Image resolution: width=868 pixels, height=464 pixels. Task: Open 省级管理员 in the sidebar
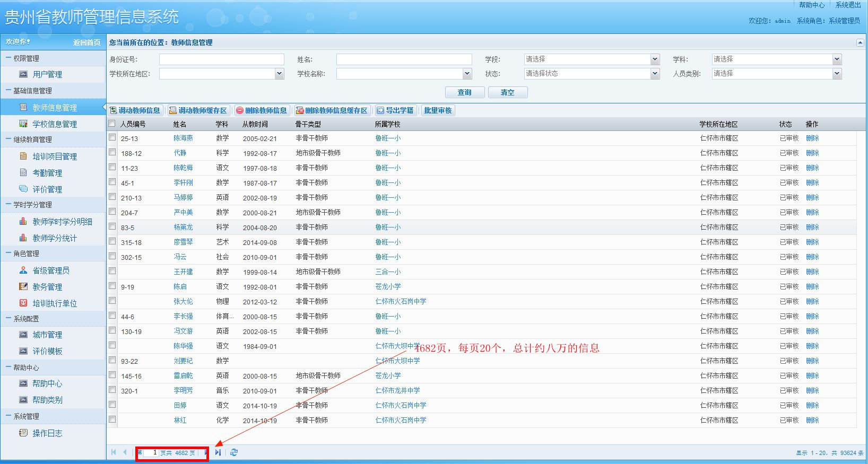50,270
